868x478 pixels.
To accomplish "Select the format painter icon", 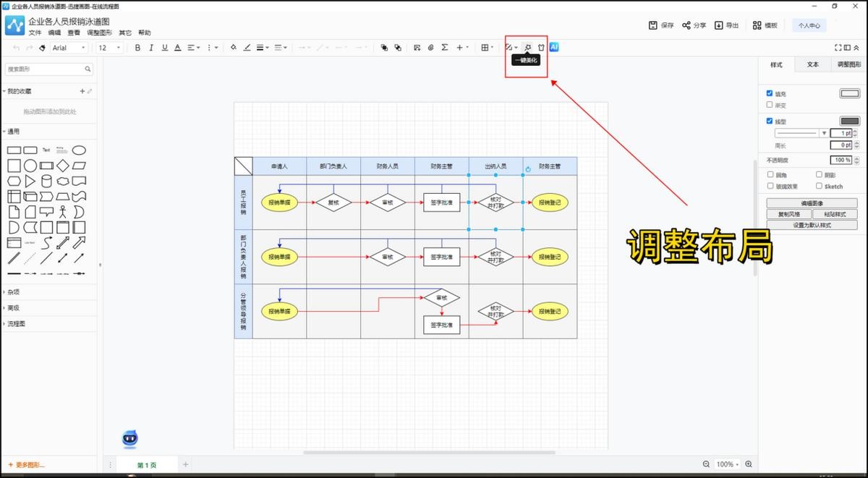I will [x=42, y=48].
